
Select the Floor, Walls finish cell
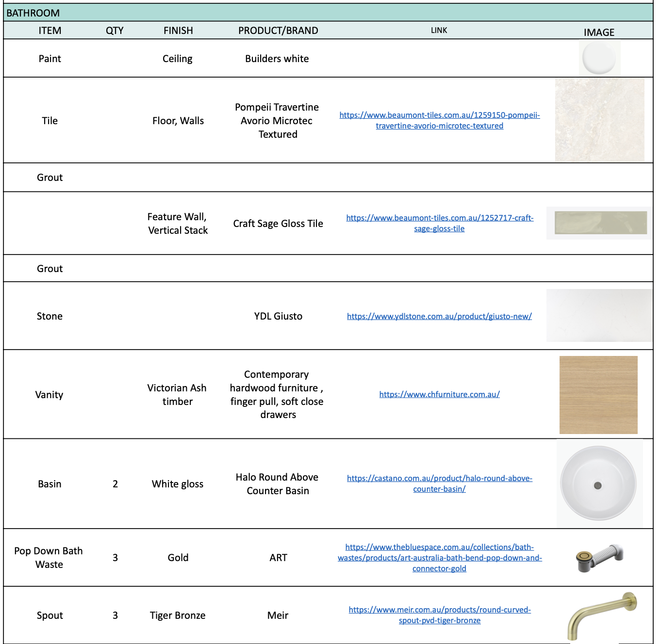click(x=178, y=121)
